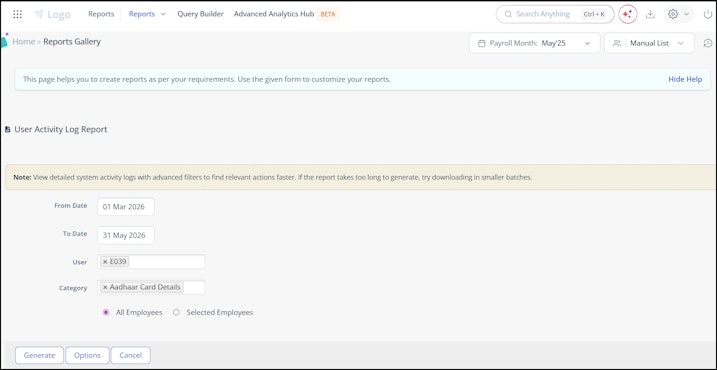Click the people icon beside Manual List
The height and width of the screenshot is (370, 717).
[617, 43]
